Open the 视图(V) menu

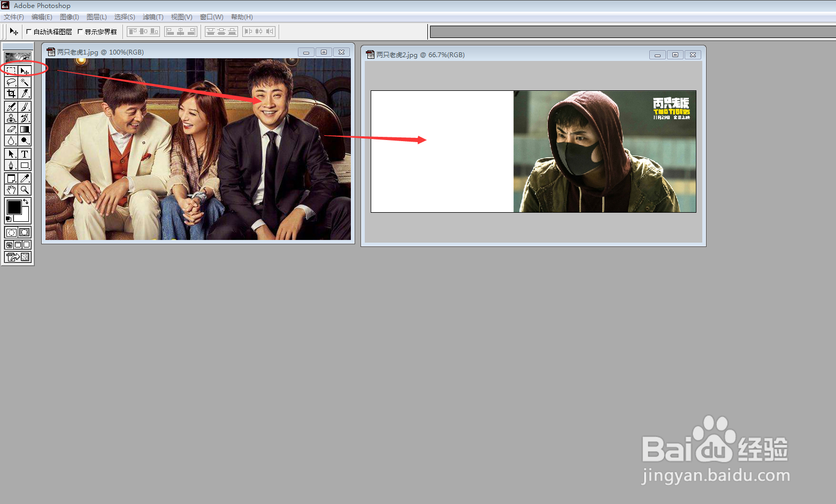[x=182, y=17]
